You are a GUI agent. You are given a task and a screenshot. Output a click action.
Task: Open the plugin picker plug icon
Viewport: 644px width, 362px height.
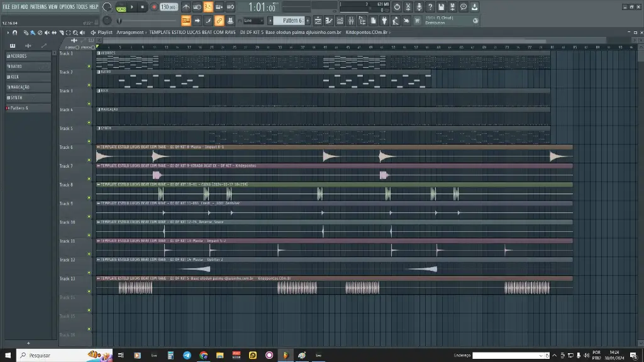(384, 21)
